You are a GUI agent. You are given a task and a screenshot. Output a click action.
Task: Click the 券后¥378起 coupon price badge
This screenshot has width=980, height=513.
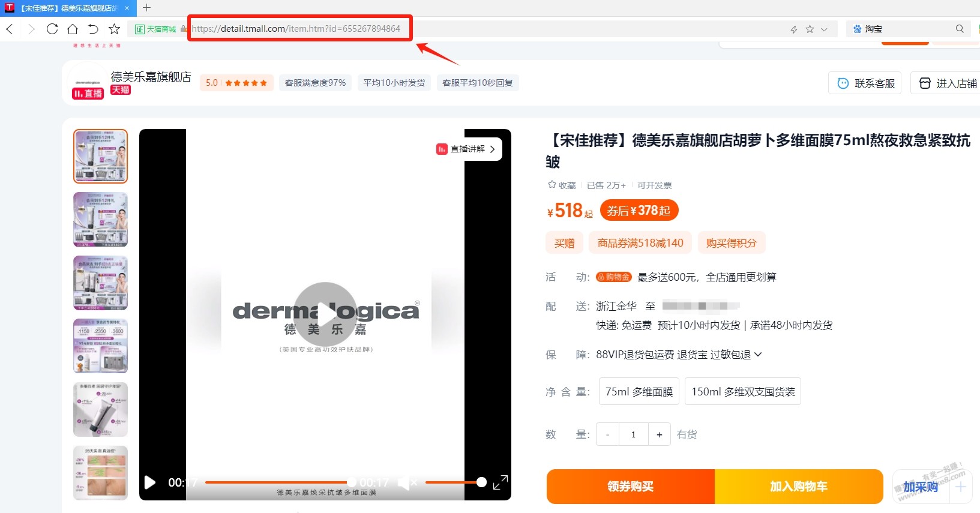click(x=639, y=211)
